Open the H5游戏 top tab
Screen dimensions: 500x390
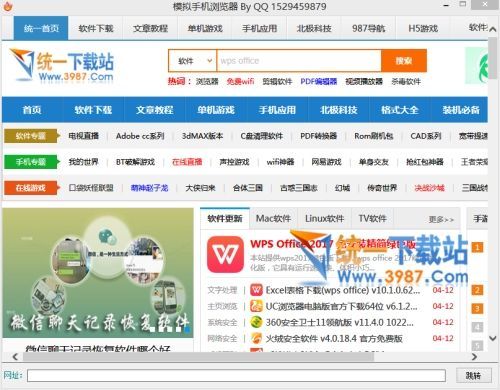423,28
